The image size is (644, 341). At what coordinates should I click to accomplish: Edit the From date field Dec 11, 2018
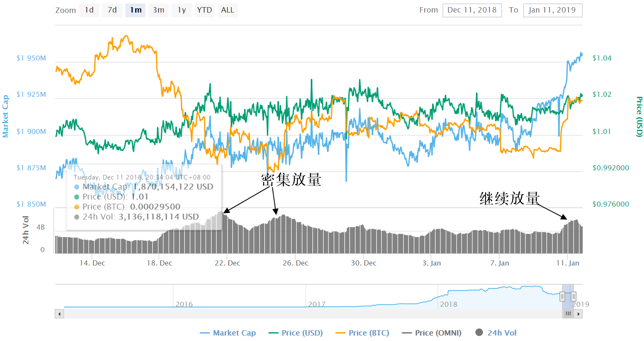[472, 10]
